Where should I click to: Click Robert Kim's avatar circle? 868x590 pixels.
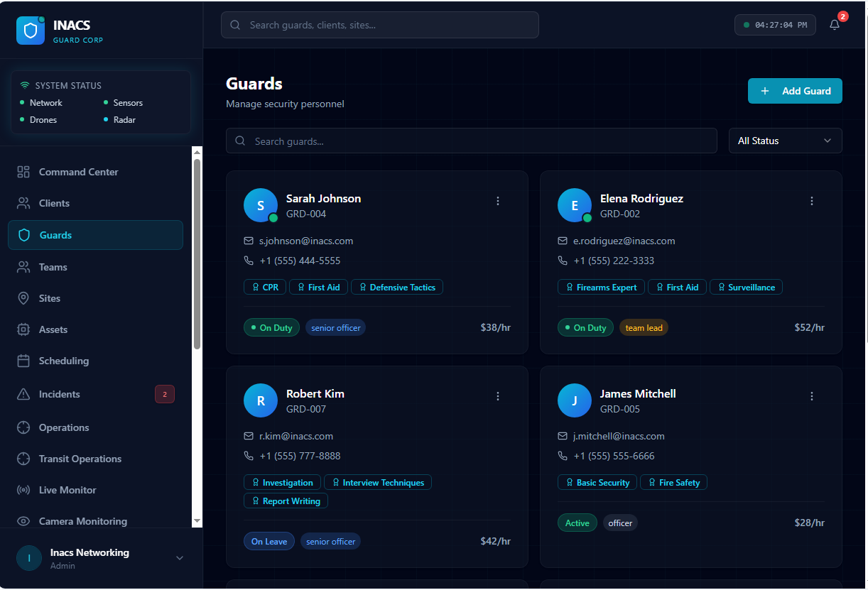pos(261,400)
